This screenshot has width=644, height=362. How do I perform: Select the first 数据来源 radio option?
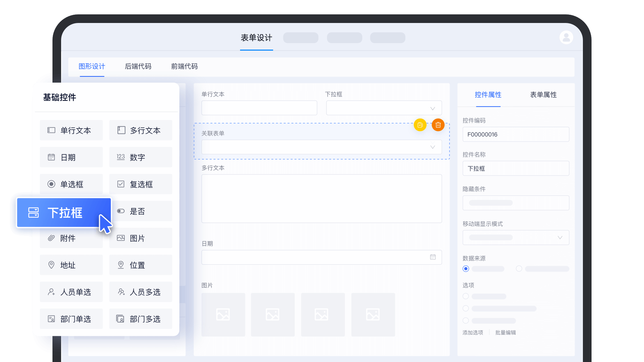[466, 269]
